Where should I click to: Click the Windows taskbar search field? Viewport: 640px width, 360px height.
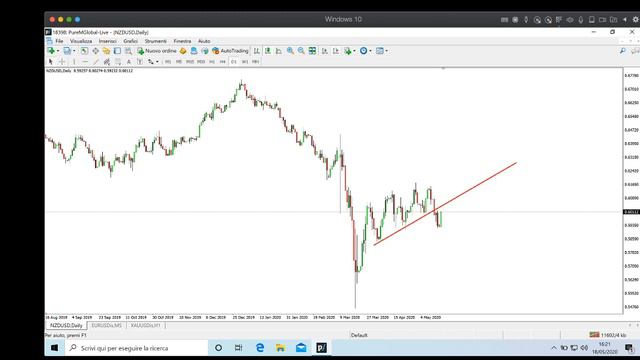tap(136, 348)
